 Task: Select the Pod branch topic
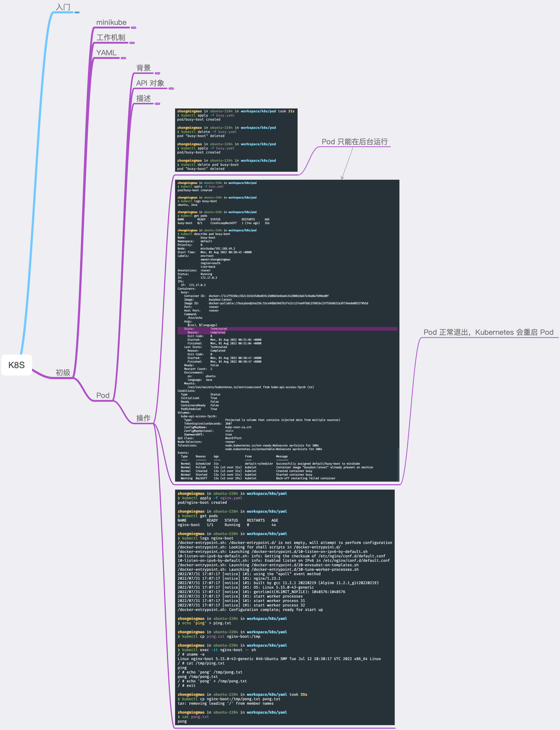click(103, 395)
